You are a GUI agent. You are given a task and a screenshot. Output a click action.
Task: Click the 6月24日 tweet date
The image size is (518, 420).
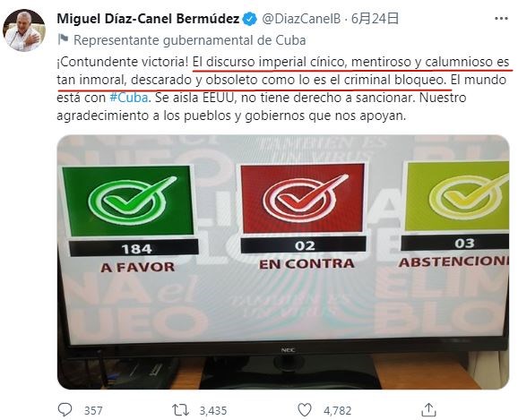[x=375, y=19]
